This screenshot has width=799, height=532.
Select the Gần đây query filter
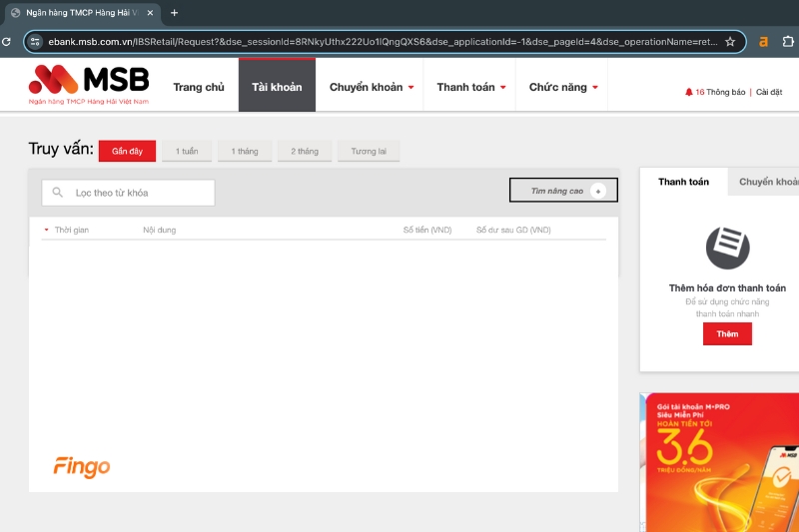pyautogui.click(x=128, y=151)
